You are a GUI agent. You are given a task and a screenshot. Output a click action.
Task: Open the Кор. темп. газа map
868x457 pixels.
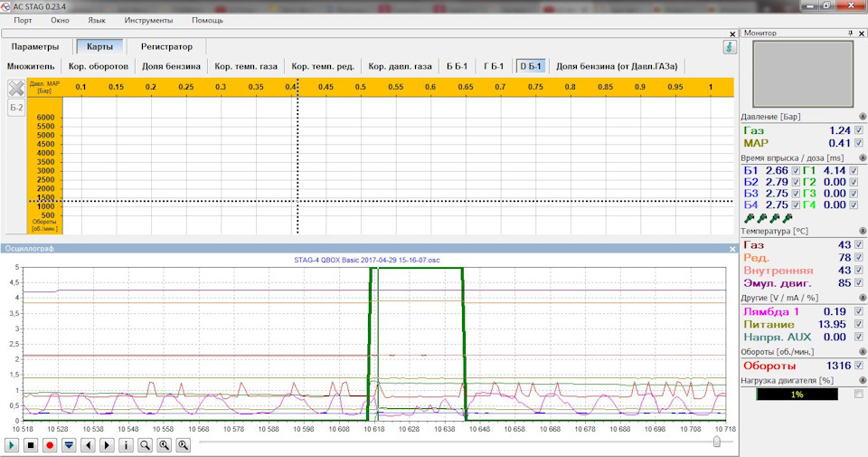(246, 66)
